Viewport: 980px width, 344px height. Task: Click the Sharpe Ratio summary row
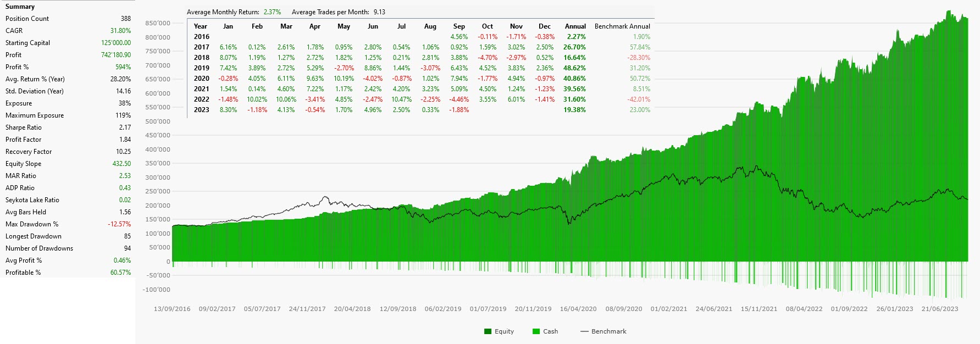68,127
